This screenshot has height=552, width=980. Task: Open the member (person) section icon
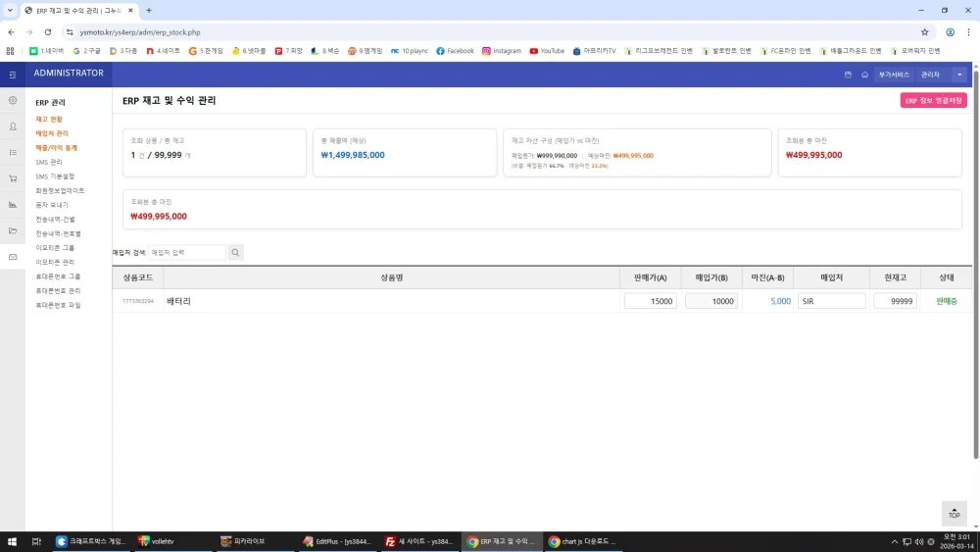point(13,126)
